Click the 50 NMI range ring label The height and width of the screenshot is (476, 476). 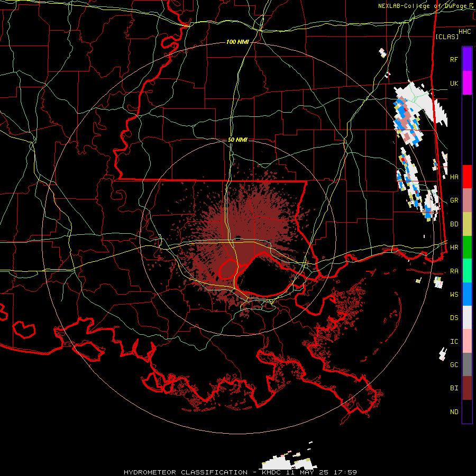point(237,140)
